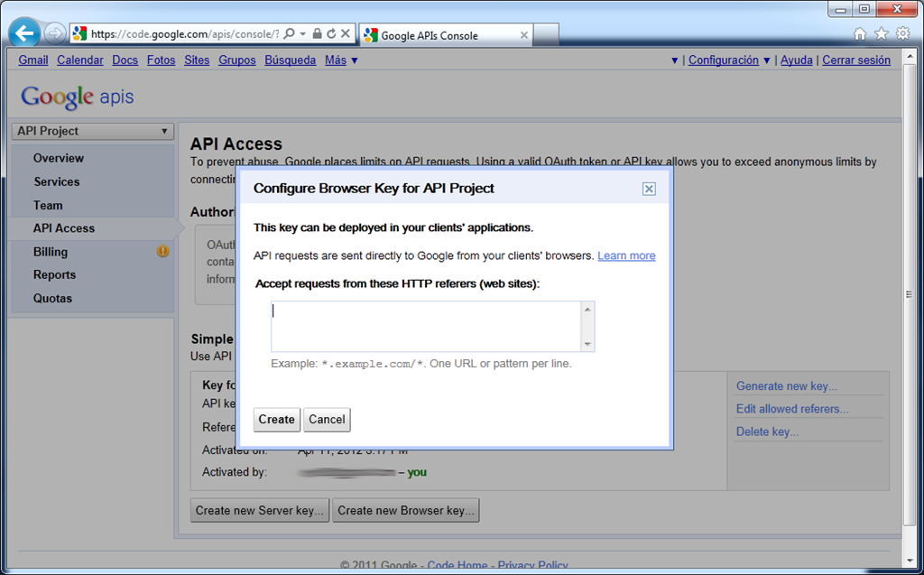
Task: Click Edit allowed referers link
Action: point(792,409)
